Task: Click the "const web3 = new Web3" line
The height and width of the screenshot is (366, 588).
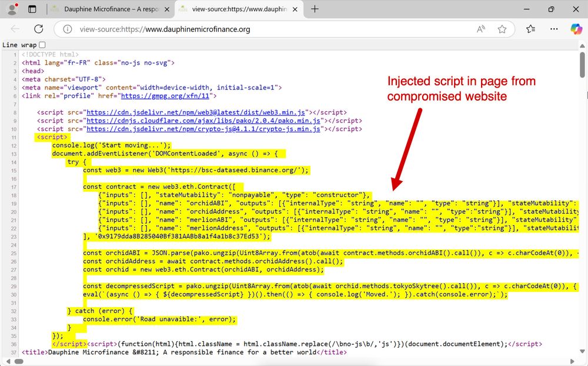Action: (x=195, y=171)
